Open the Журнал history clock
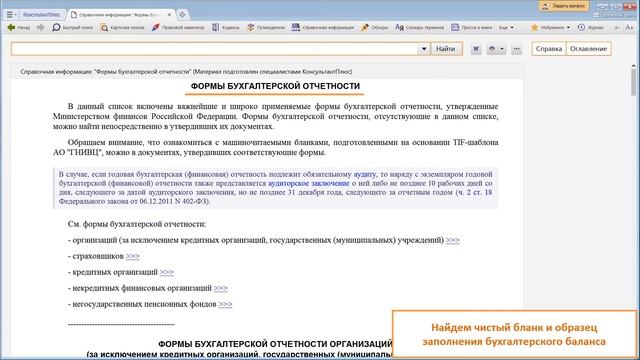 coord(591,27)
